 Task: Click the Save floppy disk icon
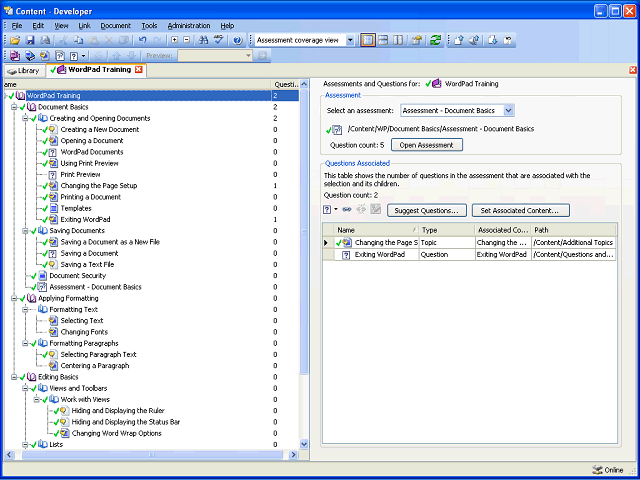point(30,40)
